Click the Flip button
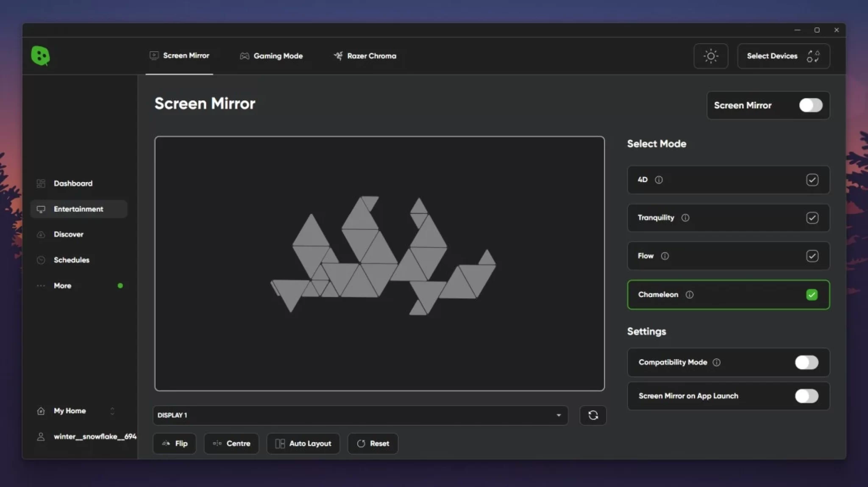Image resolution: width=868 pixels, height=487 pixels. (x=175, y=443)
